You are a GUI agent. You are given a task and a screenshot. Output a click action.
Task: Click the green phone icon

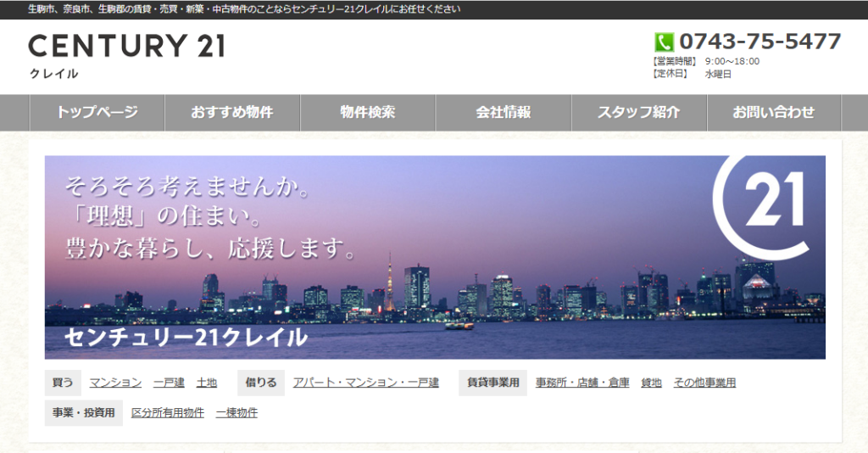coord(664,42)
